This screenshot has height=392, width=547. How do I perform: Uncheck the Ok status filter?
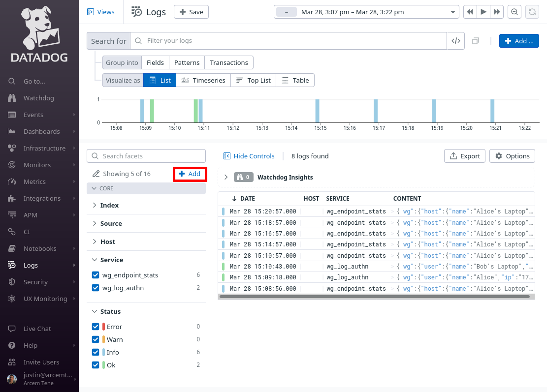point(96,365)
